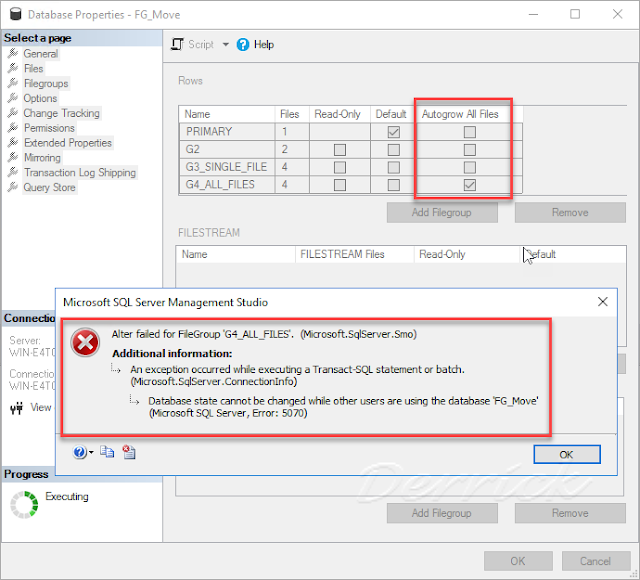This screenshot has width=640, height=580.
Task: Go to the Options page
Action: coord(40,98)
